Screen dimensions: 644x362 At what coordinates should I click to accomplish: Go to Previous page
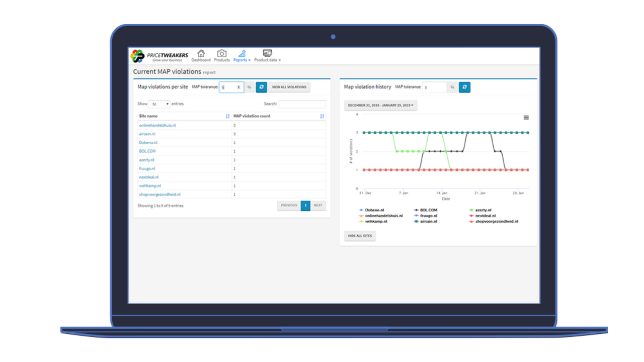point(289,205)
